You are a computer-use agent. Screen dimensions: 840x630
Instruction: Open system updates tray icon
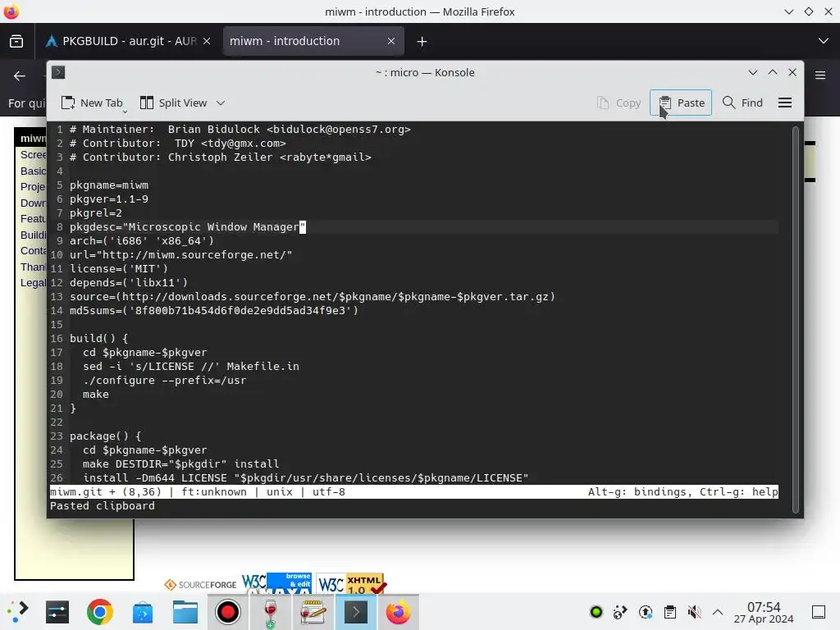(646, 612)
